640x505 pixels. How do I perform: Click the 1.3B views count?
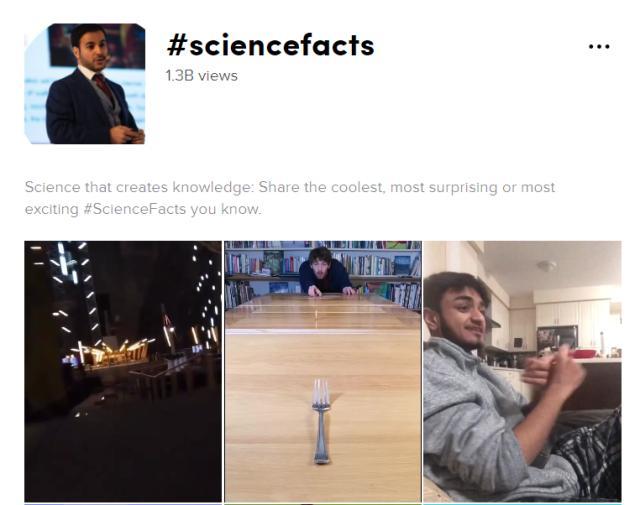tap(201, 76)
